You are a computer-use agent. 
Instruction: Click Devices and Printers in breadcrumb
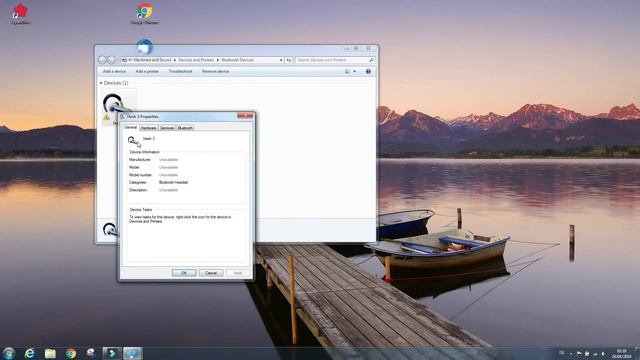[196, 60]
